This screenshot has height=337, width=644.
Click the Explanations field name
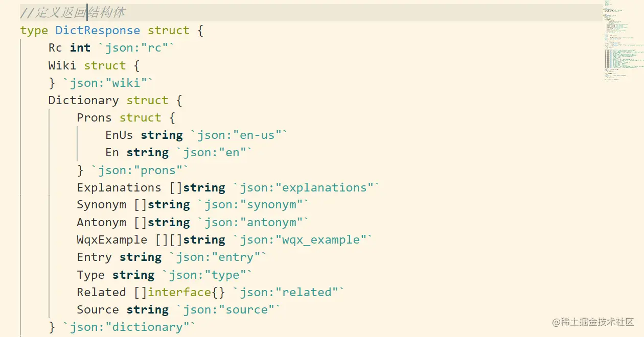(119, 188)
